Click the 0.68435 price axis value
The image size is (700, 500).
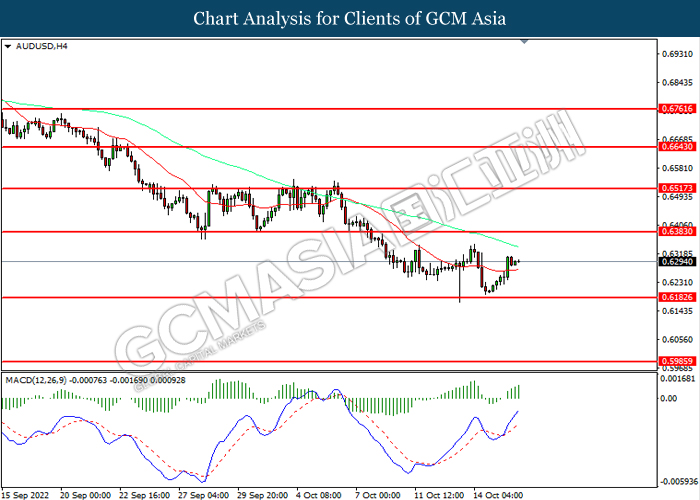[678, 83]
